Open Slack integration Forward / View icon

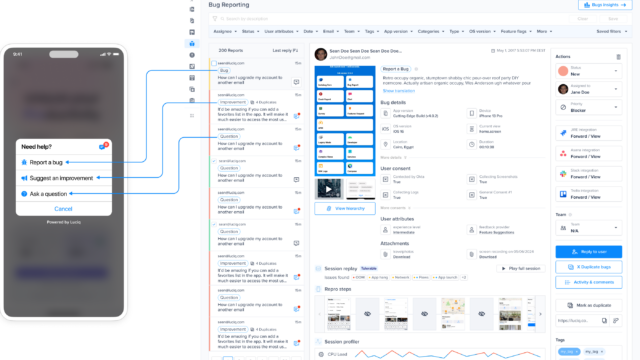tap(563, 174)
